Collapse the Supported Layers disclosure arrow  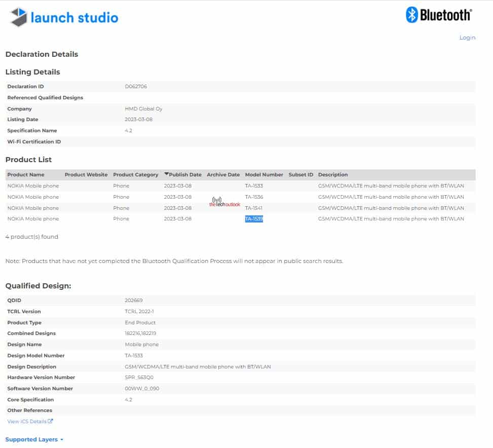[60, 440]
